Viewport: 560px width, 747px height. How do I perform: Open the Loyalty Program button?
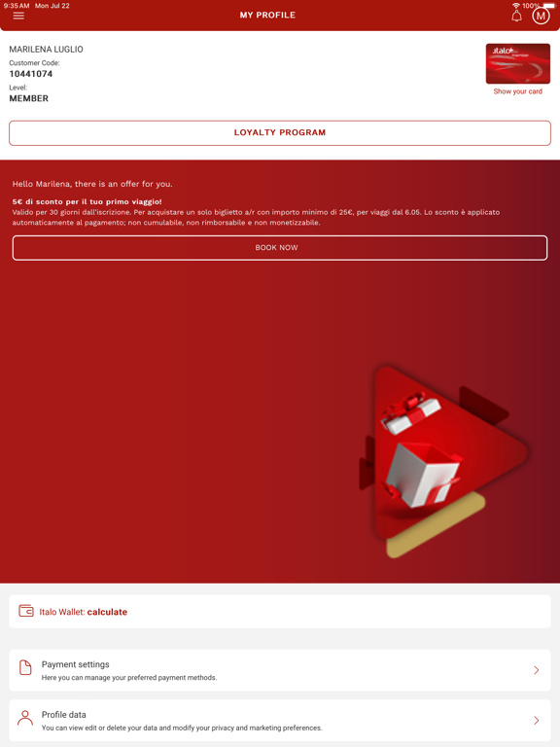pos(280,133)
